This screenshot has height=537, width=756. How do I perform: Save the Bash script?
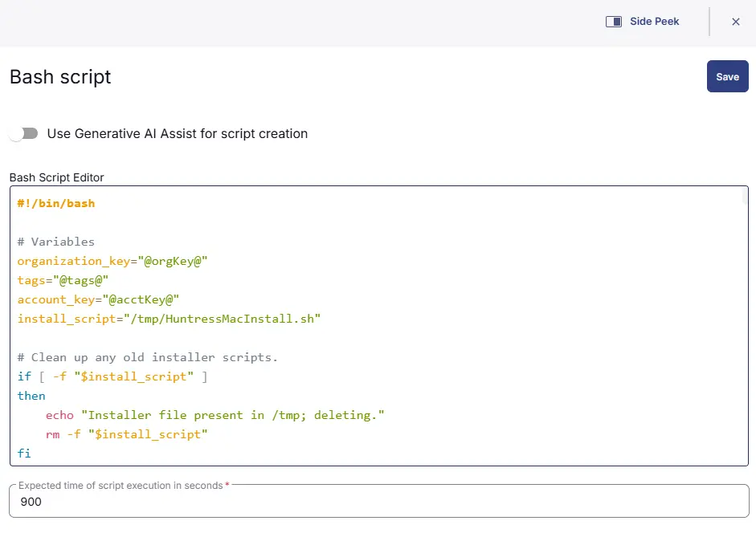pos(727,76)
